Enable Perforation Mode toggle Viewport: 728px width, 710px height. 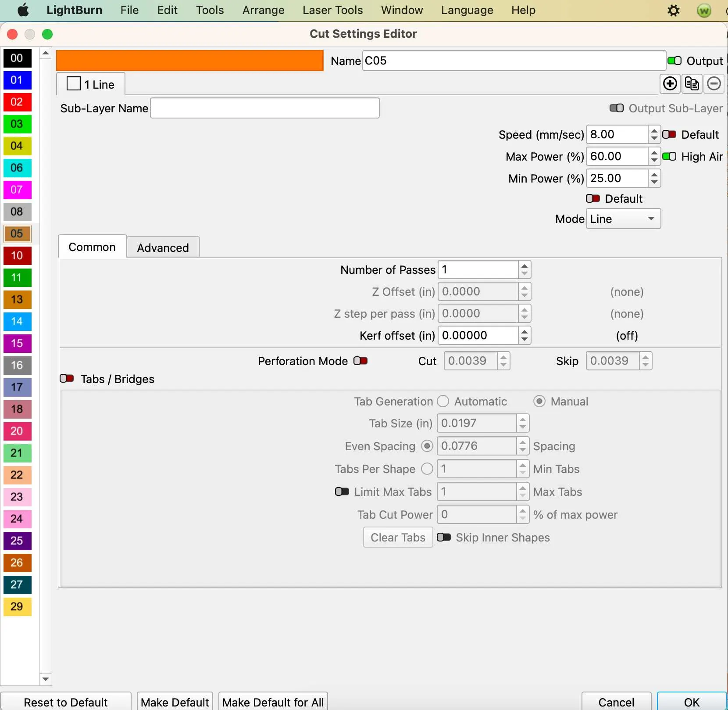(360, 361)
